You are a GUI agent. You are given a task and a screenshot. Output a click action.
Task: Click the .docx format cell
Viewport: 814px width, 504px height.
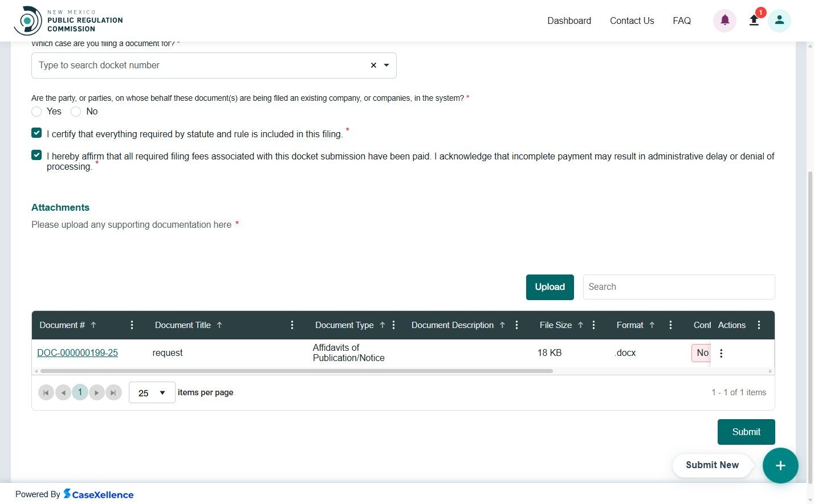point(626,353)
